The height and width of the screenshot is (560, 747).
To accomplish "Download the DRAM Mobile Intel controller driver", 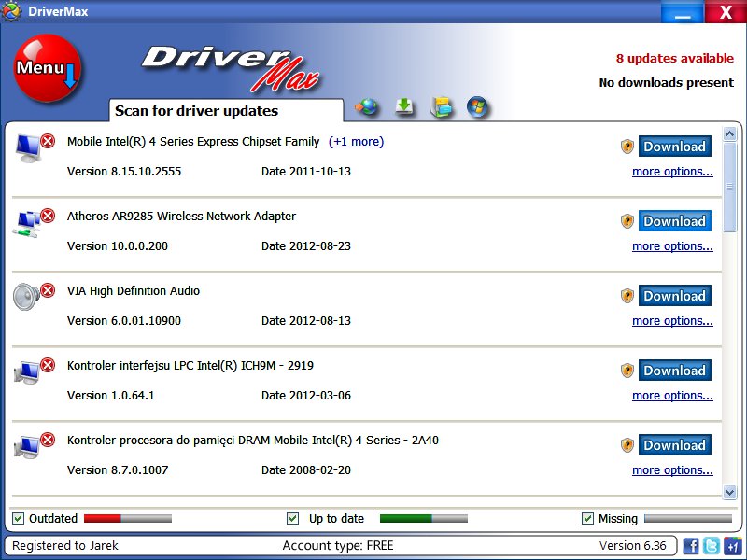I will (674, 445).
